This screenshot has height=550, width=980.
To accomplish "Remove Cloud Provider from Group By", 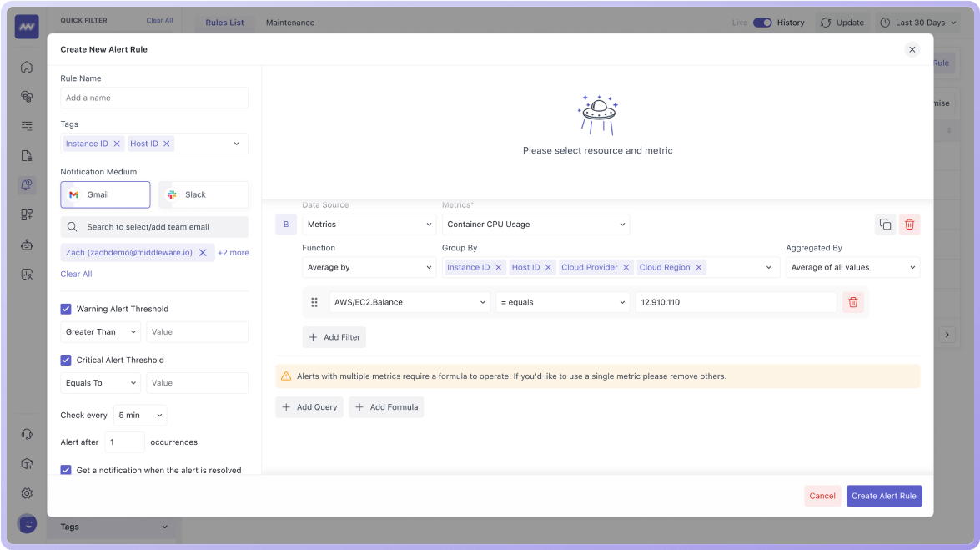I will coord(626,267).
